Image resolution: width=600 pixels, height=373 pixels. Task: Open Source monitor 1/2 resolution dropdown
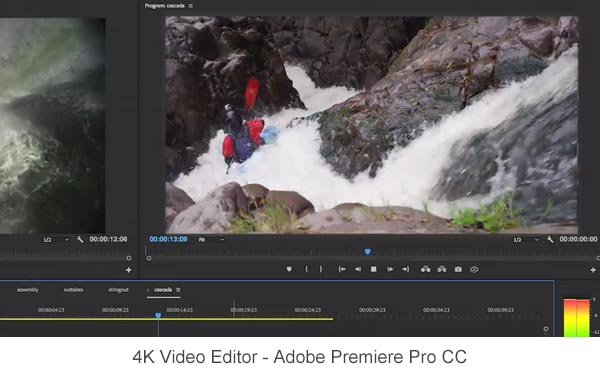[56, 240]
